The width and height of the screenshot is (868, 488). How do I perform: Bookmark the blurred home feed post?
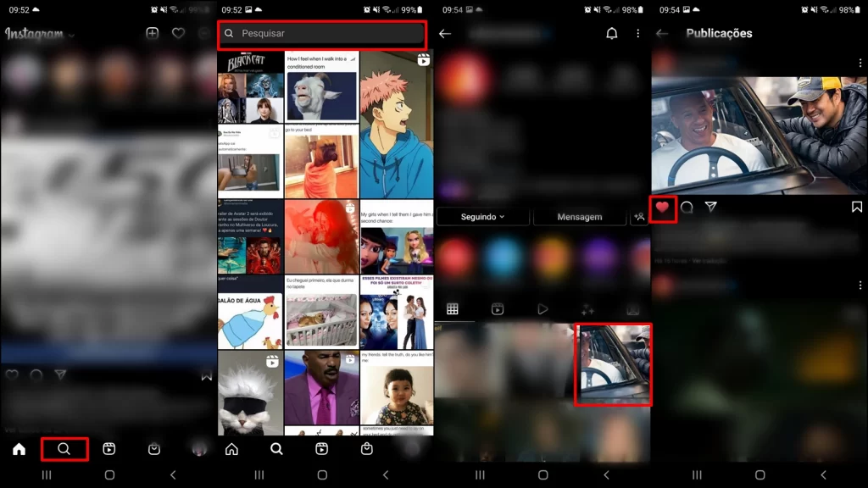[x=207, y=375]
